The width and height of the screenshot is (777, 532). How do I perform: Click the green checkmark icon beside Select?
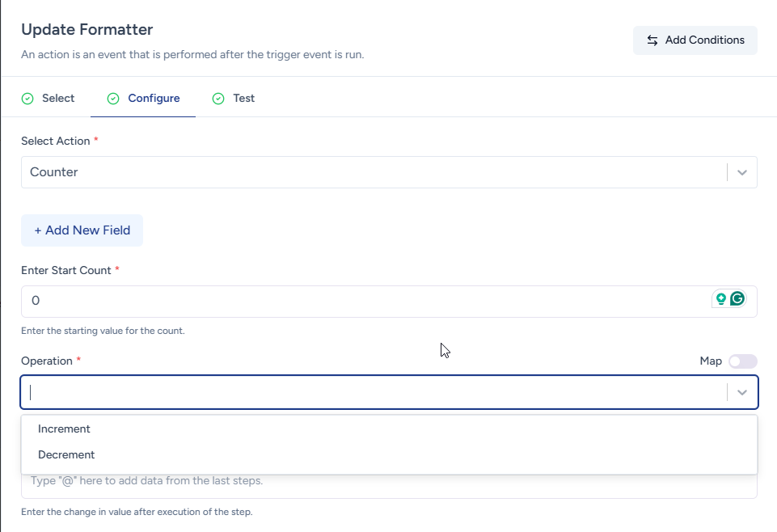pyautogui.click(x=27, y=99)
